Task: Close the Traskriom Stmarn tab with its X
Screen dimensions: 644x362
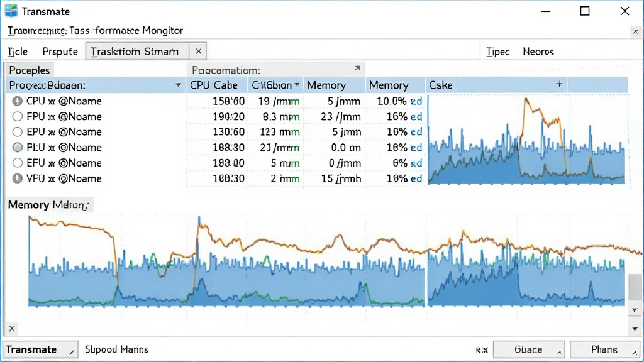Action: click(198, 52)
